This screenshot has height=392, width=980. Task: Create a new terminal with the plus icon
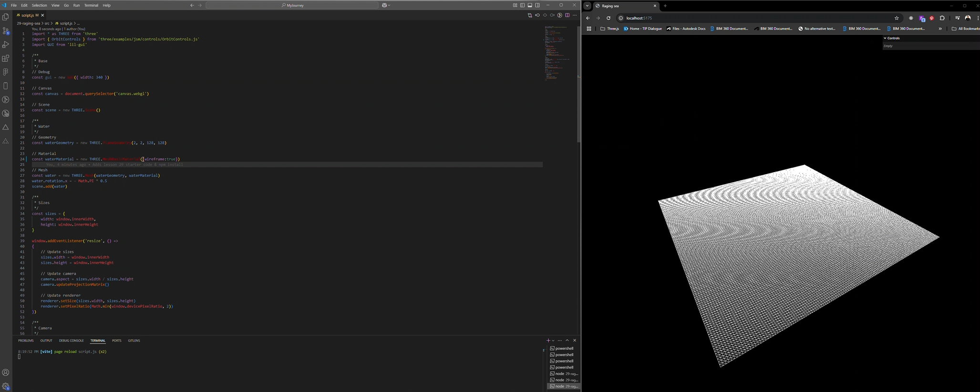pos(548,340)
